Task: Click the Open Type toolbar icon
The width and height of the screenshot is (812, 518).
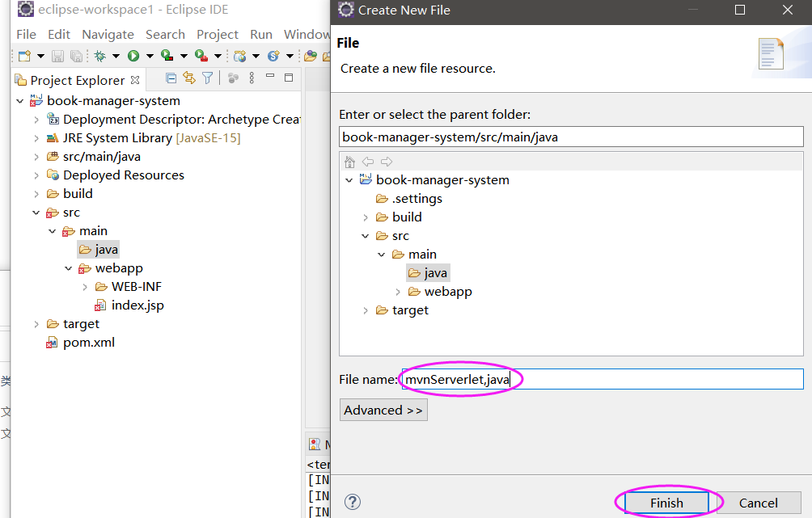Action: pyautogui.click(x=311, y=56)
